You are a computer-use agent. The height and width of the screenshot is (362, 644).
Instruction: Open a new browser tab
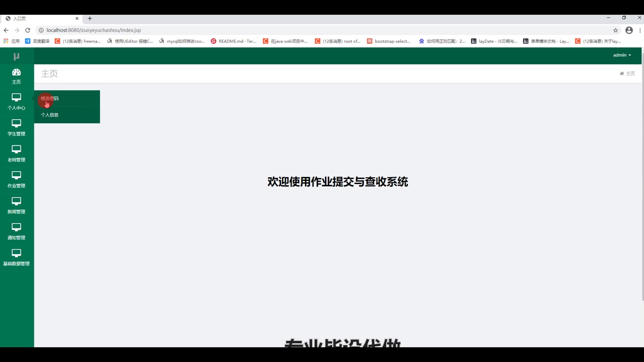90,19
